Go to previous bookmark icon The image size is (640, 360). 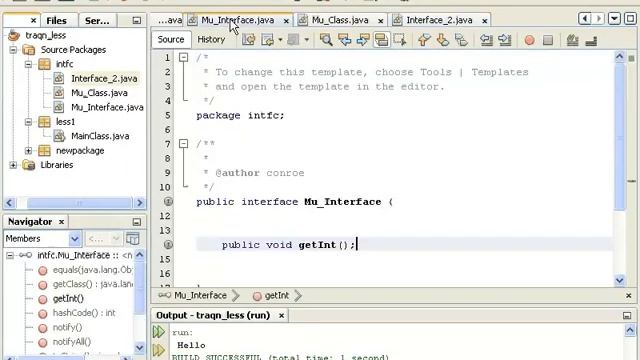click(424, 40)
